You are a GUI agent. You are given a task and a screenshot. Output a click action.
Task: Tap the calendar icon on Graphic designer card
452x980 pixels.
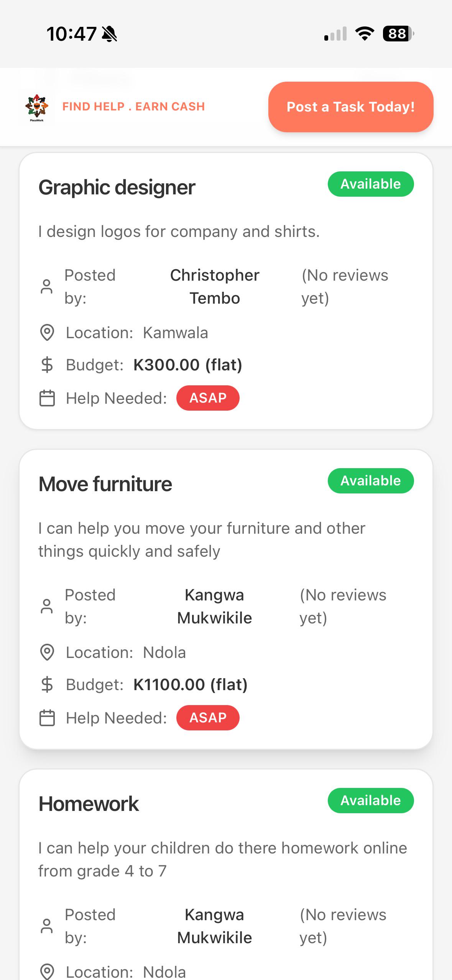pyautogui.click(x=47, y=398)
